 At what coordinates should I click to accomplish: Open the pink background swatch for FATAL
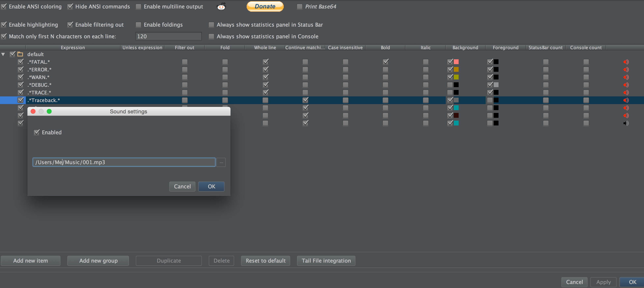(456, 62)
